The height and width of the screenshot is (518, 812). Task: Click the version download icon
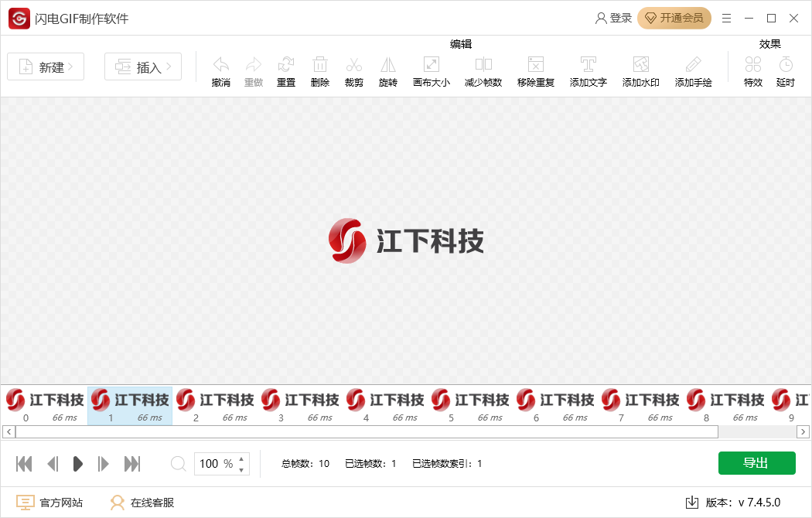692,502
